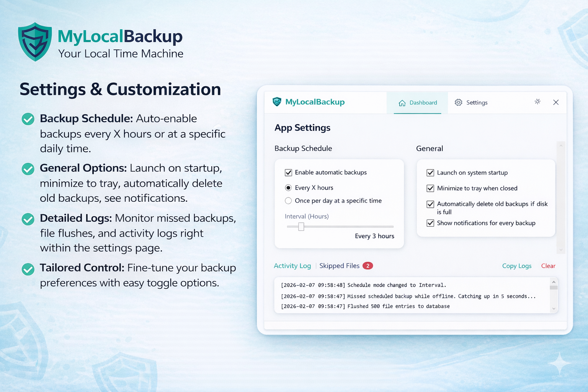Switch to the Settings tab

point(477,103)
